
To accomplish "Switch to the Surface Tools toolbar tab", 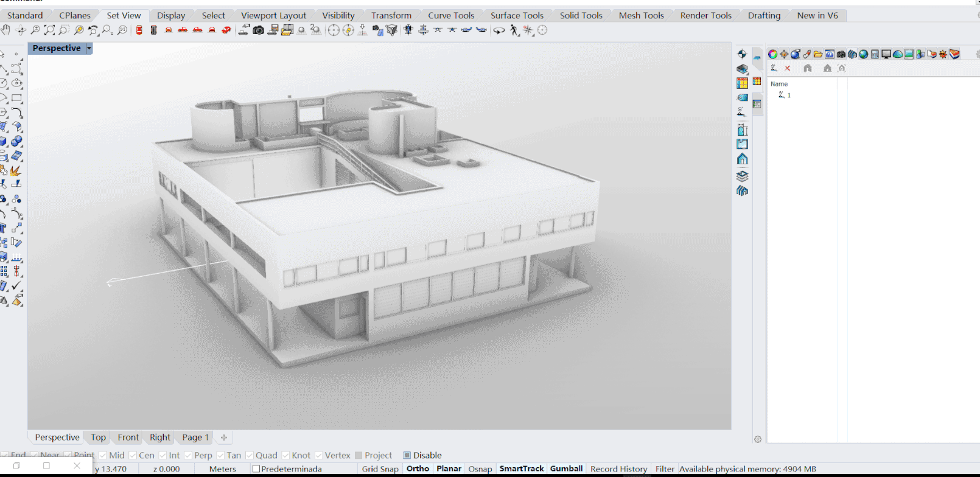I will (517, 15).
